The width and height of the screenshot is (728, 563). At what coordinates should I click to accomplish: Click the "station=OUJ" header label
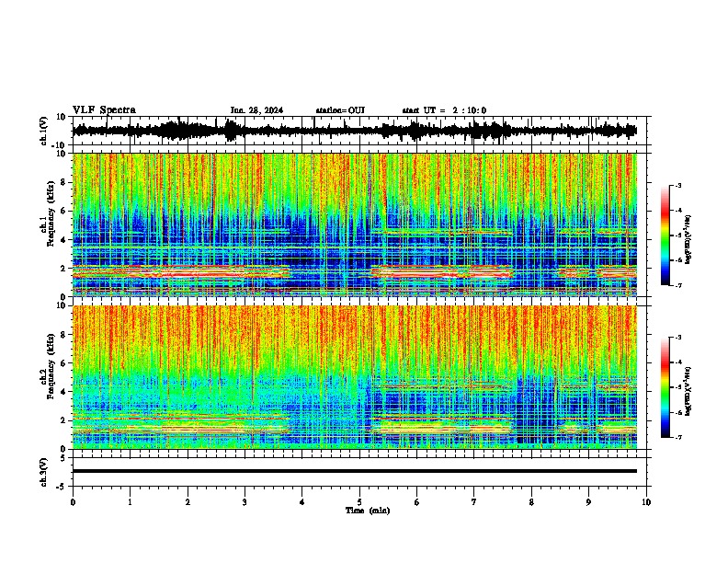click(x=340, y=110)
